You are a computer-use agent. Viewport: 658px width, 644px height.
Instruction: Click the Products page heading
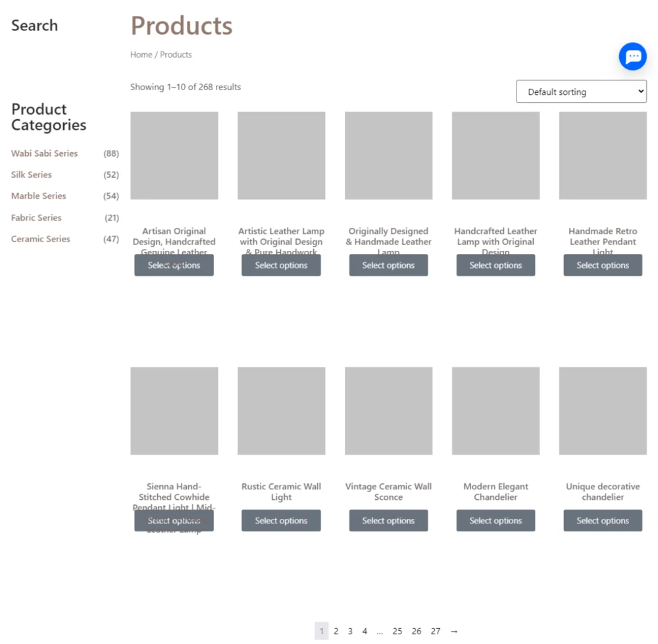point(182,26)
